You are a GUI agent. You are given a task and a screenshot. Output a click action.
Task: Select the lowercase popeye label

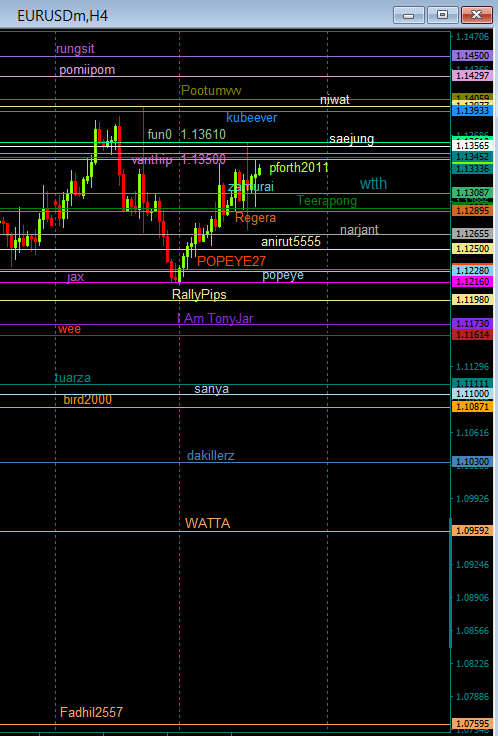click(283, 276)
